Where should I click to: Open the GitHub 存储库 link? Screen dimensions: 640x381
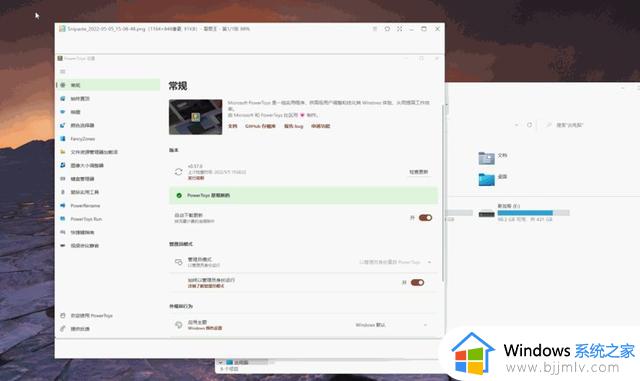click(260, 126)
